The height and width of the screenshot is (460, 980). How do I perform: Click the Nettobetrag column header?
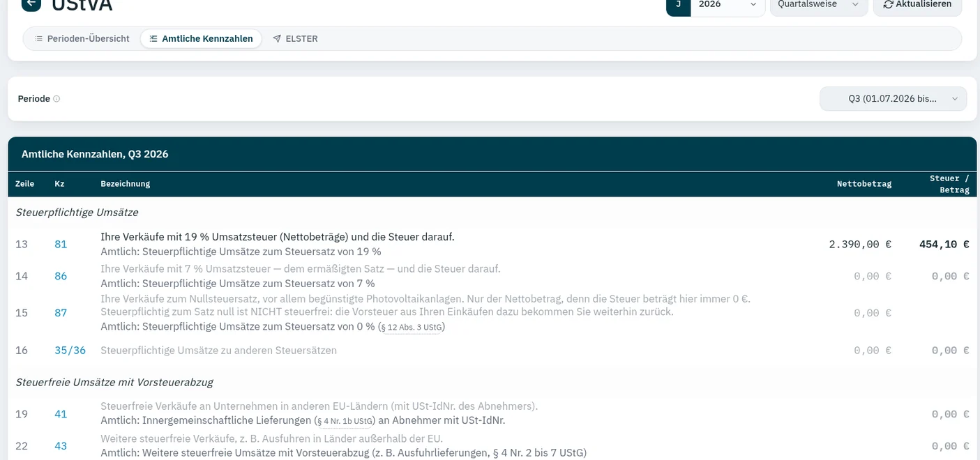point(864,184)
